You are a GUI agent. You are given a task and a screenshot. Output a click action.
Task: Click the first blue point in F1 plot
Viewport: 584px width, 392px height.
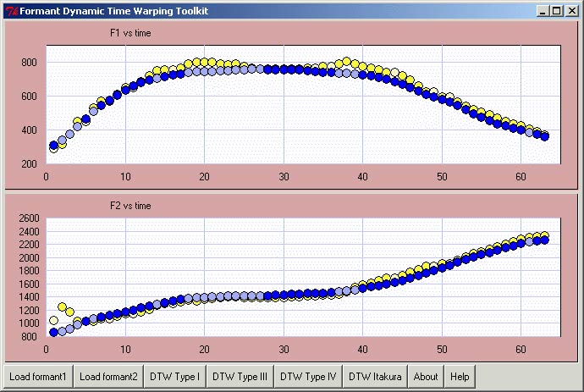(54, 146)
